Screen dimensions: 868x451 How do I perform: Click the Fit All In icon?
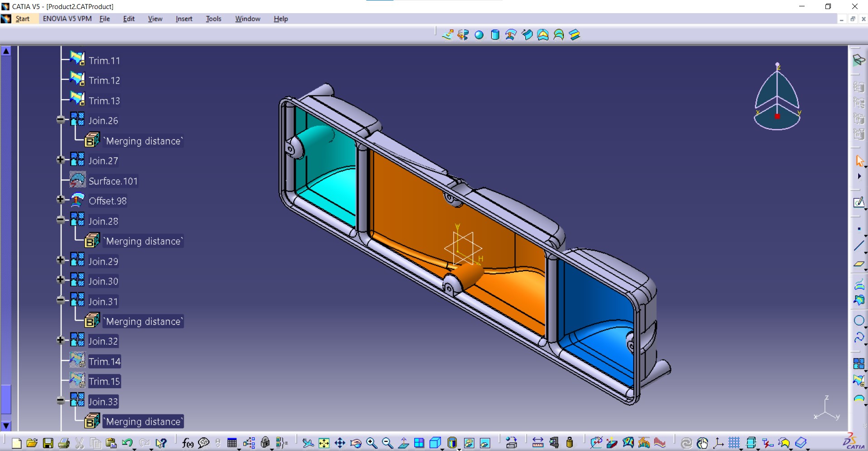click(324, 443)
